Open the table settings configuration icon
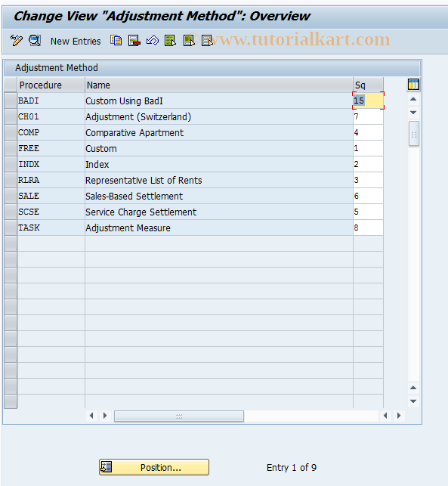 (413, 85)
